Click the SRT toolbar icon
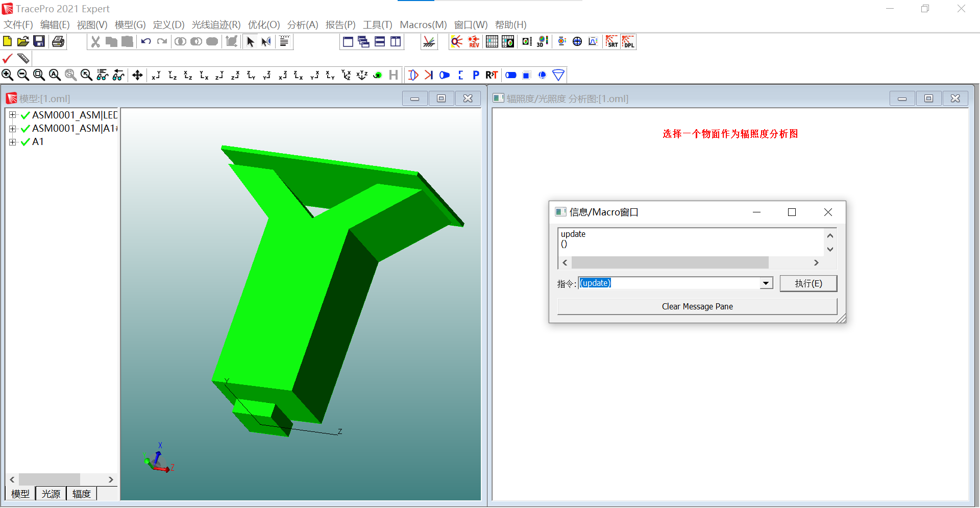 click(x=611, y=41)
